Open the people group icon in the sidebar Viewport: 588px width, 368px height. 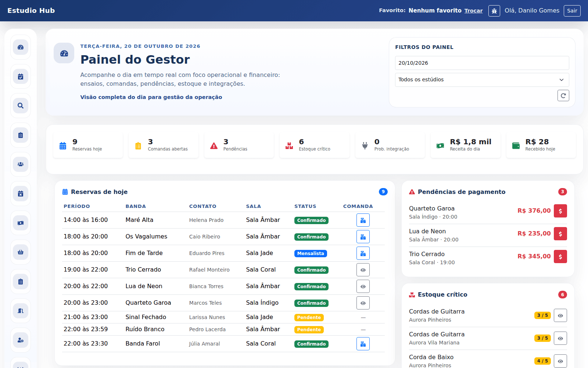click(21, 164)
